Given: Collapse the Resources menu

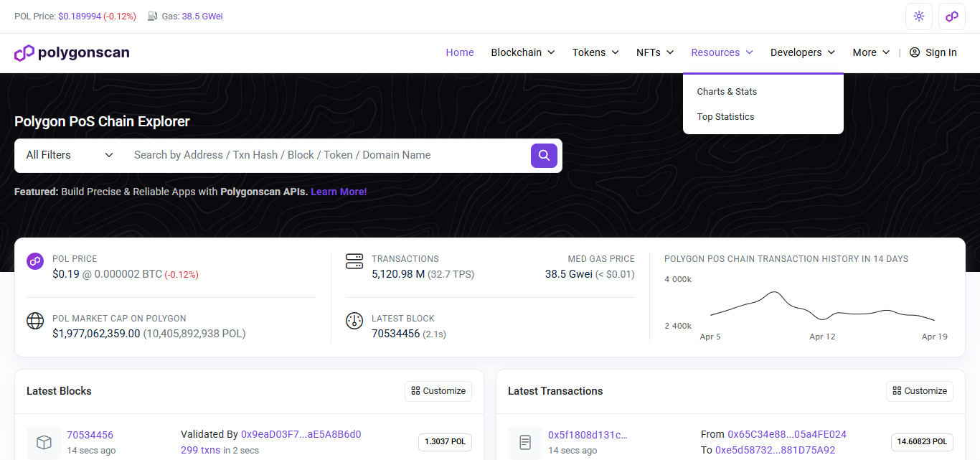Looking at the screenshot, I should pos(722,52).
